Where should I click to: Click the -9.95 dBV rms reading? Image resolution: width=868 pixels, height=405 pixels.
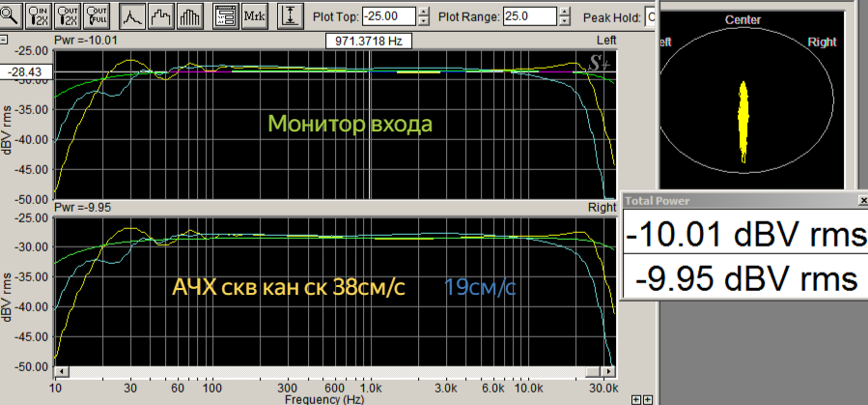click(x=747, y=278)
